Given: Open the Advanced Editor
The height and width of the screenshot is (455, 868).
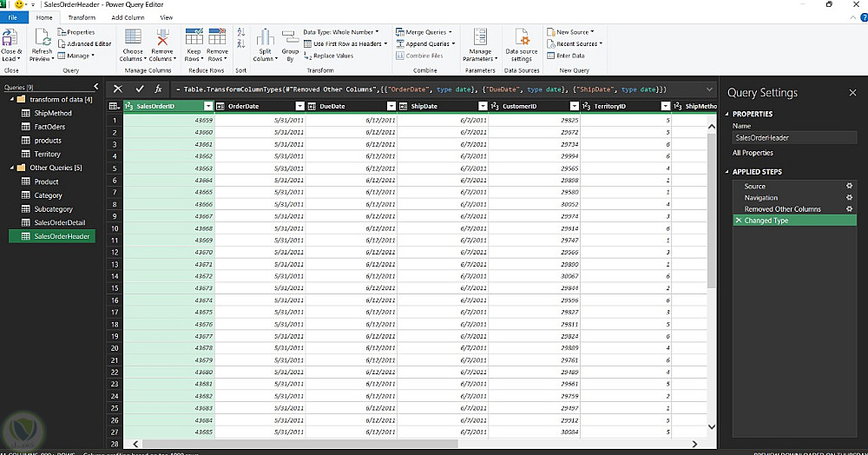Looking at the screenshot, I should 85,43.
